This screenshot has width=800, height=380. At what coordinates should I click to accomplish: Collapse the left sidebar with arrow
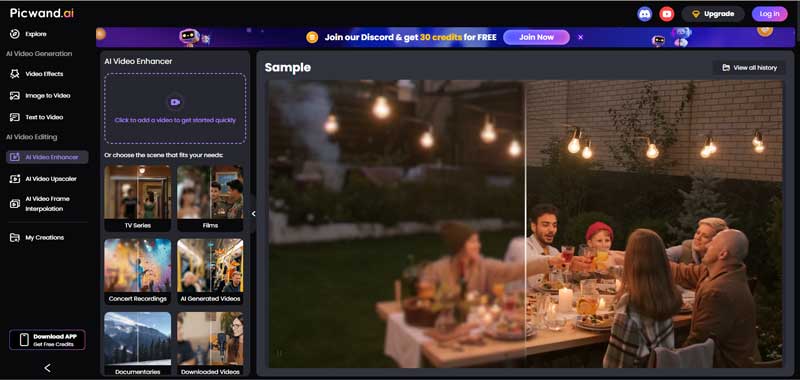47,368
